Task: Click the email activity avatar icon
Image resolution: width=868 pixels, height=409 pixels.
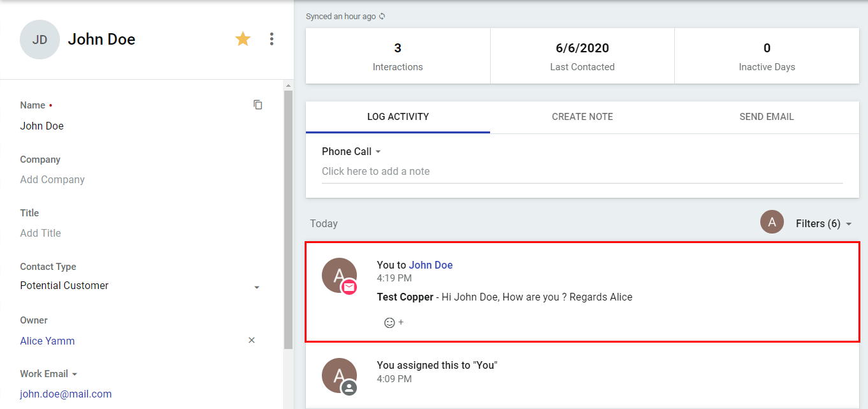Action: click(339, 276)
